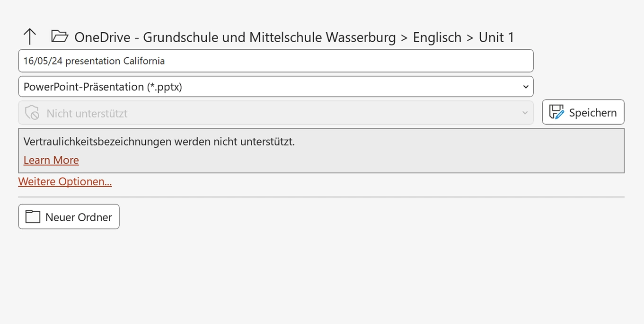The width and height of the screenshot is (644, 324).
Task: Click the Nicht unterstützt sensitivity field
Action: pyautogui.click(x=276, y=113)
